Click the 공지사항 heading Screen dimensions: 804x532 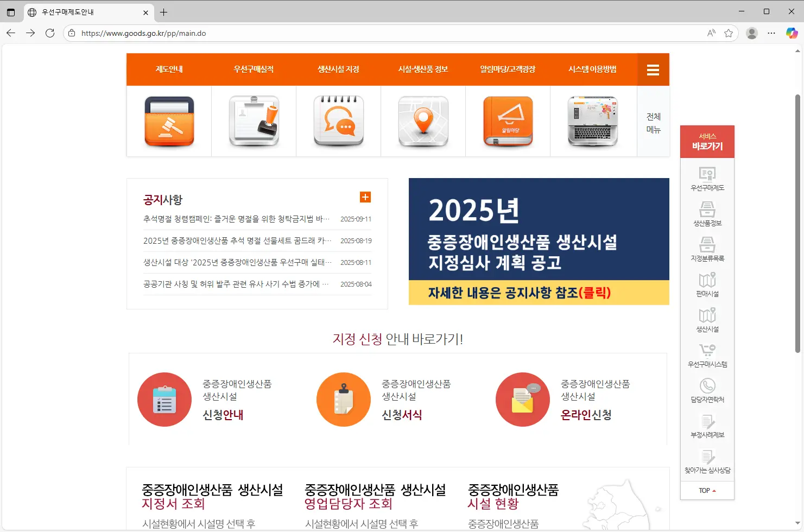click(163, 200)
